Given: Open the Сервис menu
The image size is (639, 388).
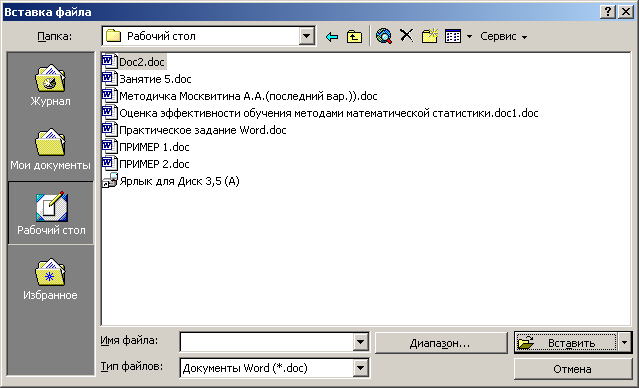Looking at the screenshot, I should click(x=503, y=36).
